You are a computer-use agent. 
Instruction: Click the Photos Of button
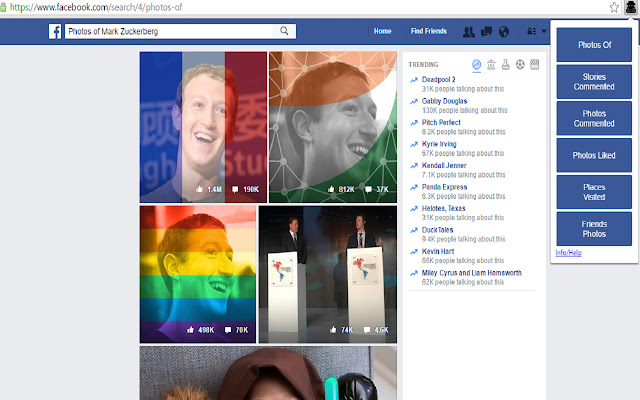tap(593, 44)
